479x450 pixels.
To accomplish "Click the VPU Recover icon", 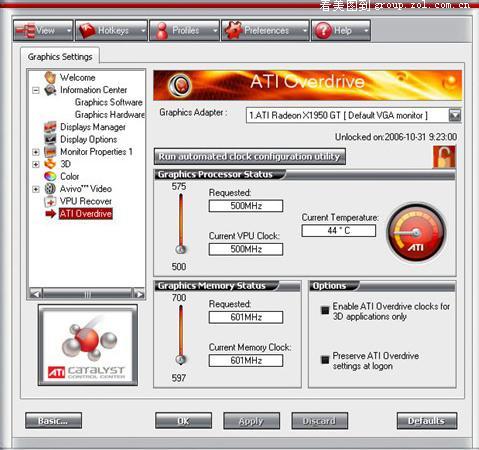I will tap(50, 201).
